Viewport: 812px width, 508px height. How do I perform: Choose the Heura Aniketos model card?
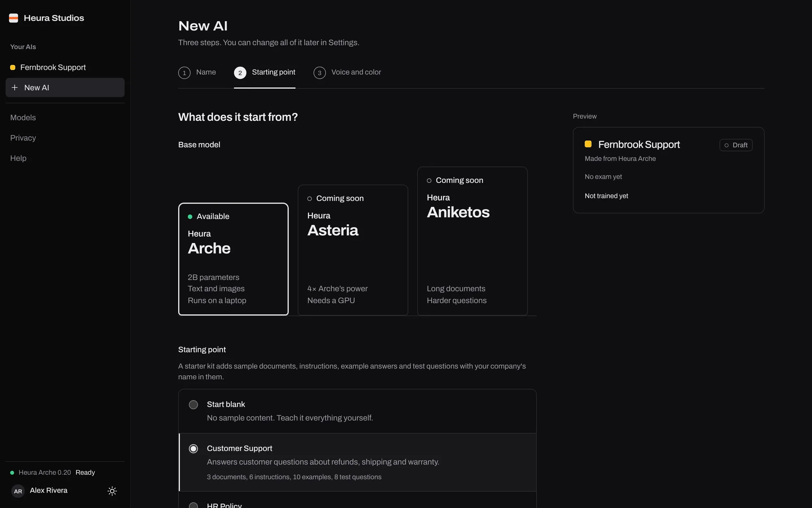coord(472,241)
